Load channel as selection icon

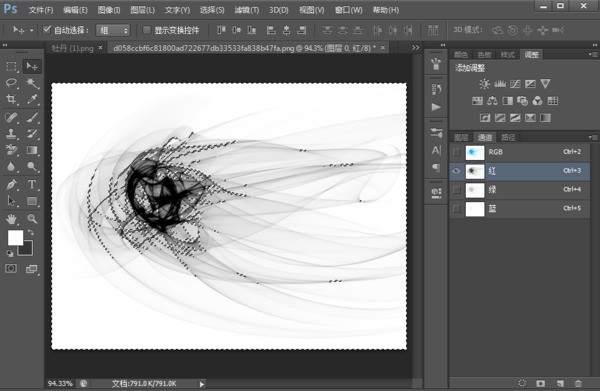tap(522, 383)
